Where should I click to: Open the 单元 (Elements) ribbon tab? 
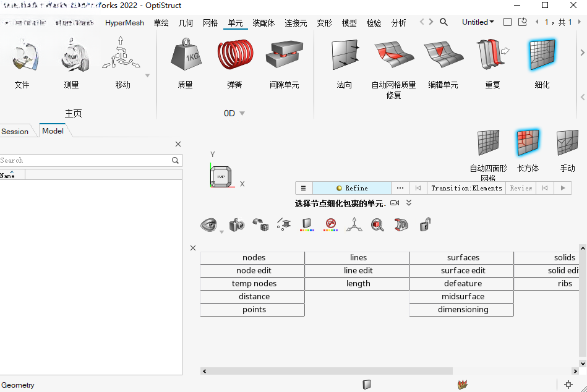[235, 23]
